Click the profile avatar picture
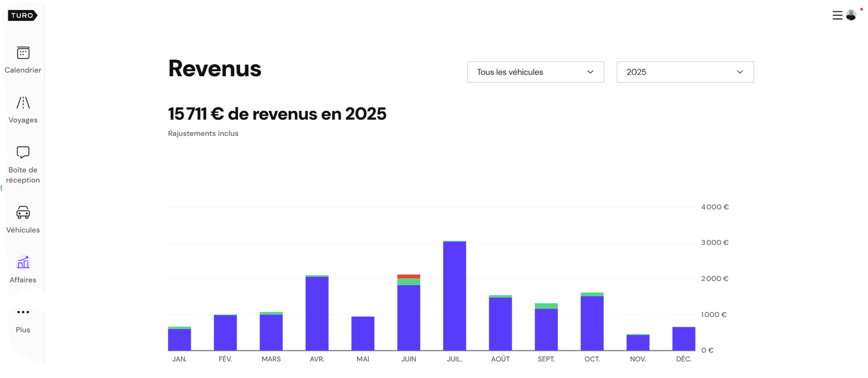The image size is (868, 378). click(x=851, y=15)
